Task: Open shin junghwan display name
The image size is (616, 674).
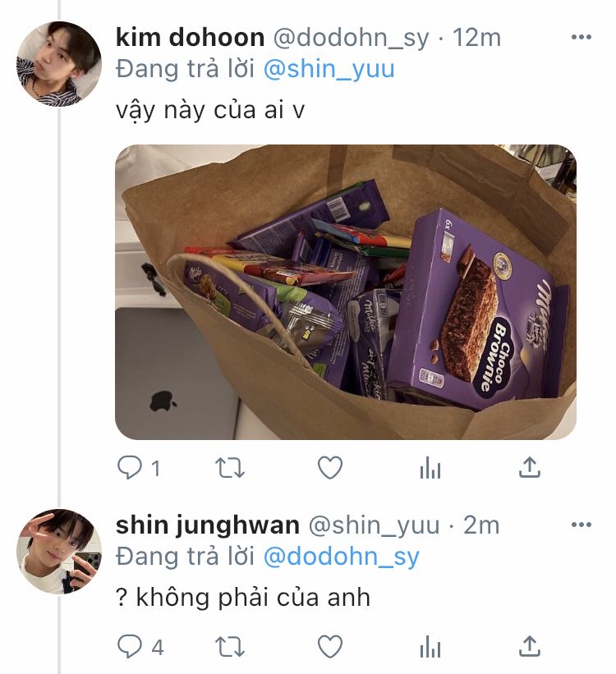Action: tap(208, 525)
